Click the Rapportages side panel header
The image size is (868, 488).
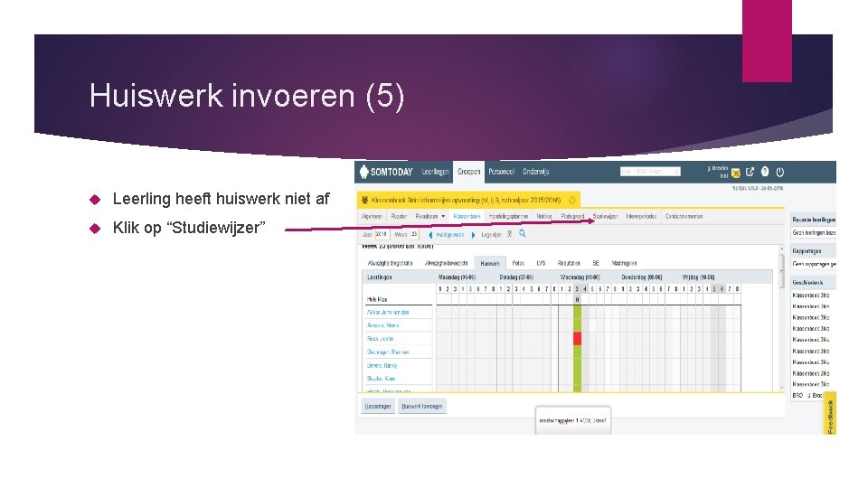click(x=814, y=251)
